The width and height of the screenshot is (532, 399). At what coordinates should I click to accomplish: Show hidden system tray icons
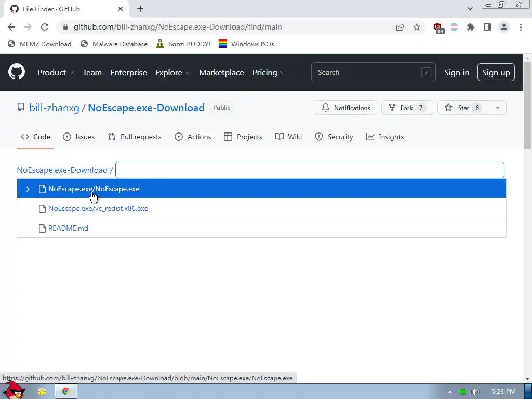coord(450,392)
